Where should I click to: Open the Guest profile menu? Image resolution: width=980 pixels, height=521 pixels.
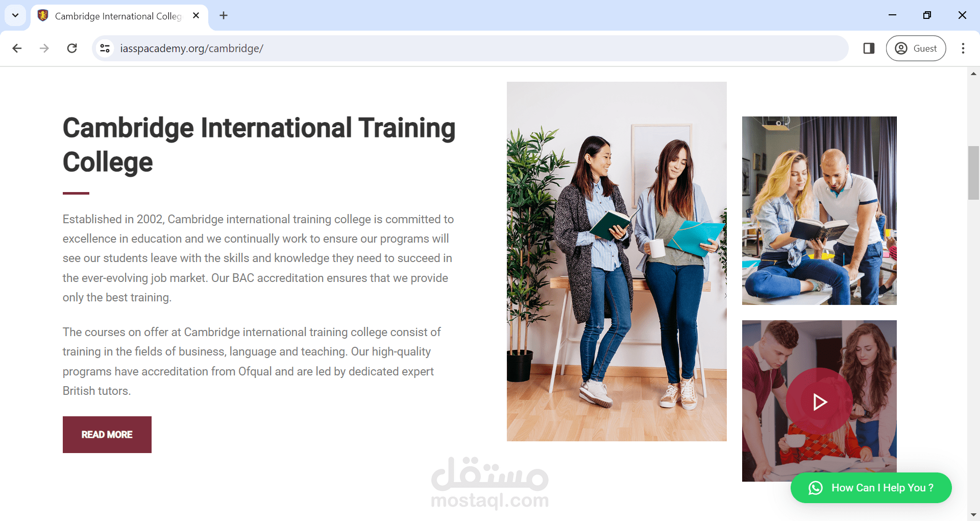click(916, 48)
